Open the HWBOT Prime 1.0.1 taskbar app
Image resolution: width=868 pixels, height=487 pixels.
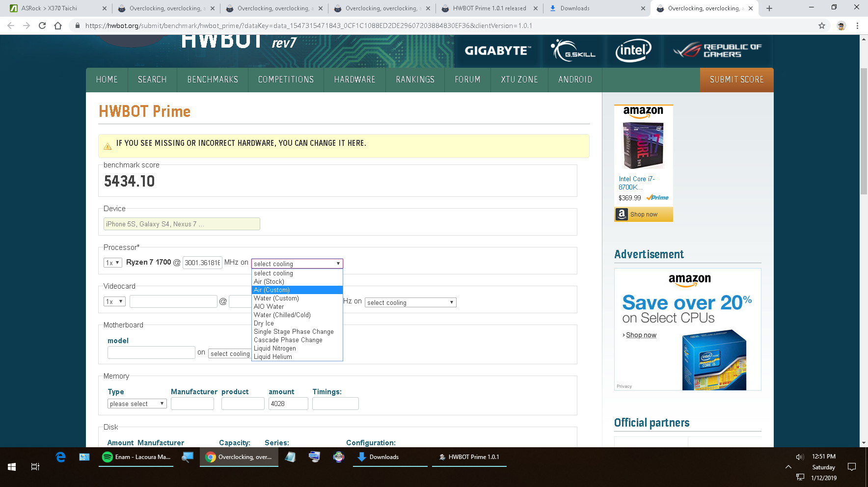[469, 457]
